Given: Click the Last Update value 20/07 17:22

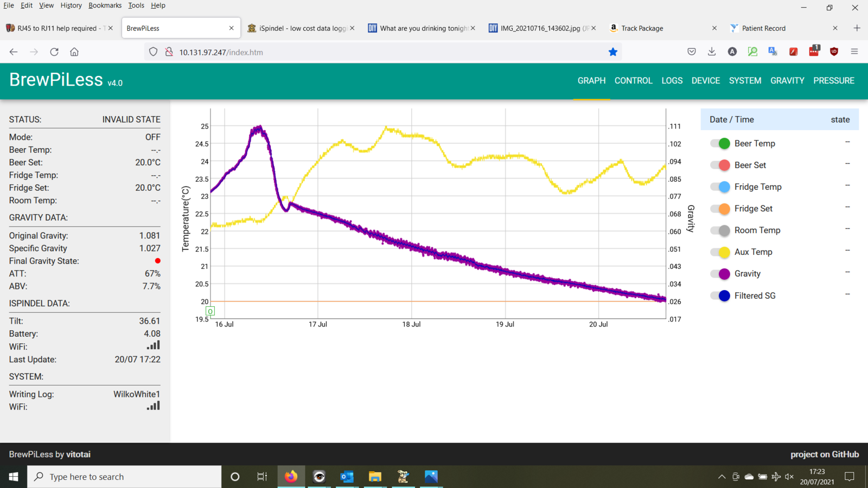Looking at the screenshot, I should point(137,359).
